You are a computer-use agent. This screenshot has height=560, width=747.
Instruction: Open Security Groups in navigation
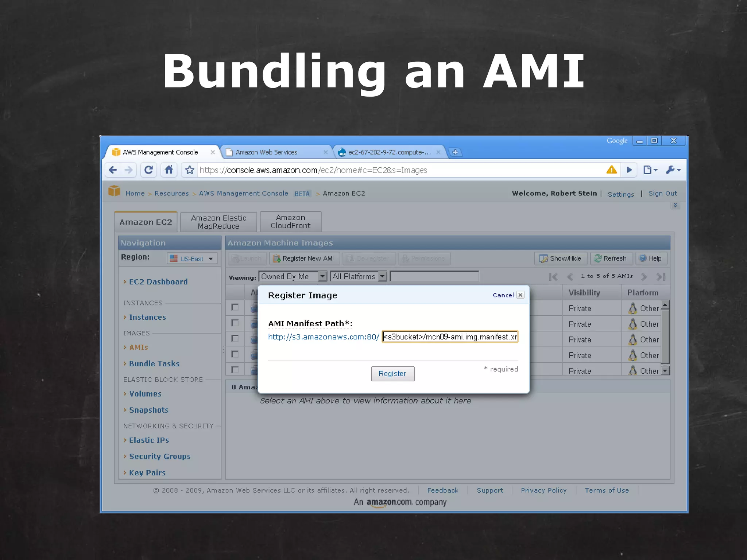159,456
